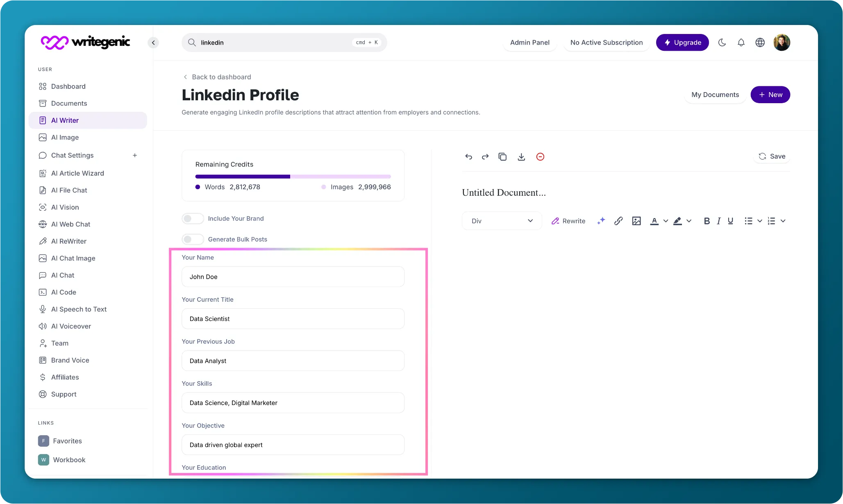Image resolution: width=843 pixels, height=504 pixels.
Task: Click the AI sparkle icon in editor toolbar
Action: click(601, 221)
